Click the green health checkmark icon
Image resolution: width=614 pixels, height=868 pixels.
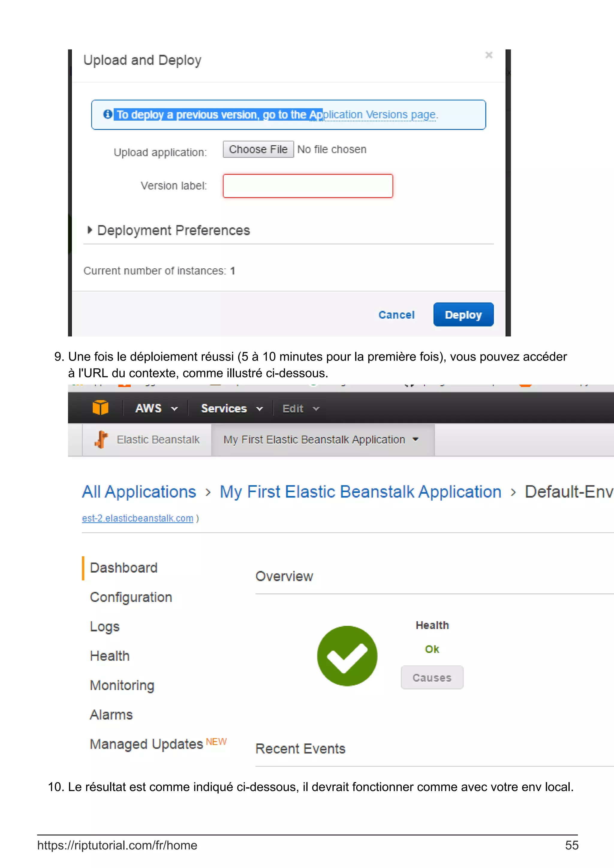click(x=347, y=656)
